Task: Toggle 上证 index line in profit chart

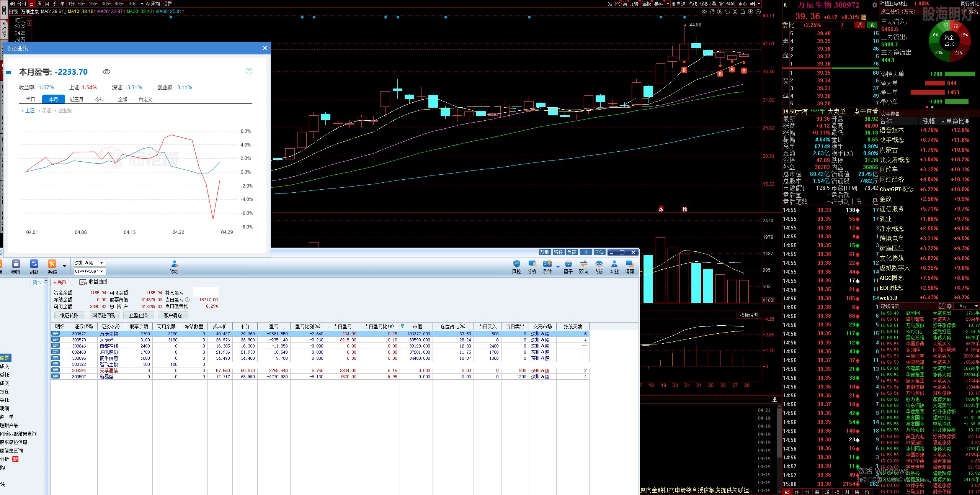Action: [28, 111]
